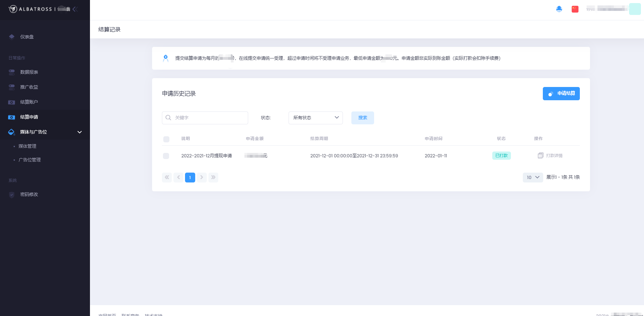Open 打款详情 payment details icon
The height and width of the screenshot is (316, 644).
point(540,156)
